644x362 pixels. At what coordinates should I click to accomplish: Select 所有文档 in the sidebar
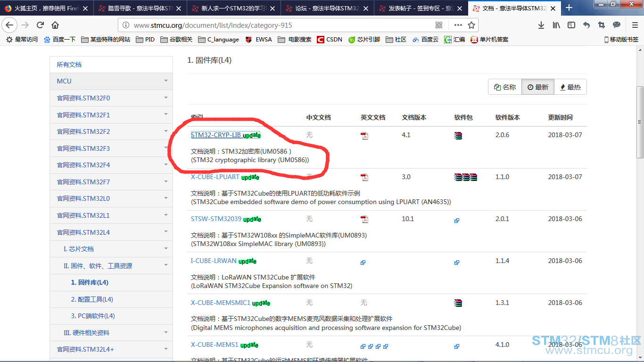[111, 65]
